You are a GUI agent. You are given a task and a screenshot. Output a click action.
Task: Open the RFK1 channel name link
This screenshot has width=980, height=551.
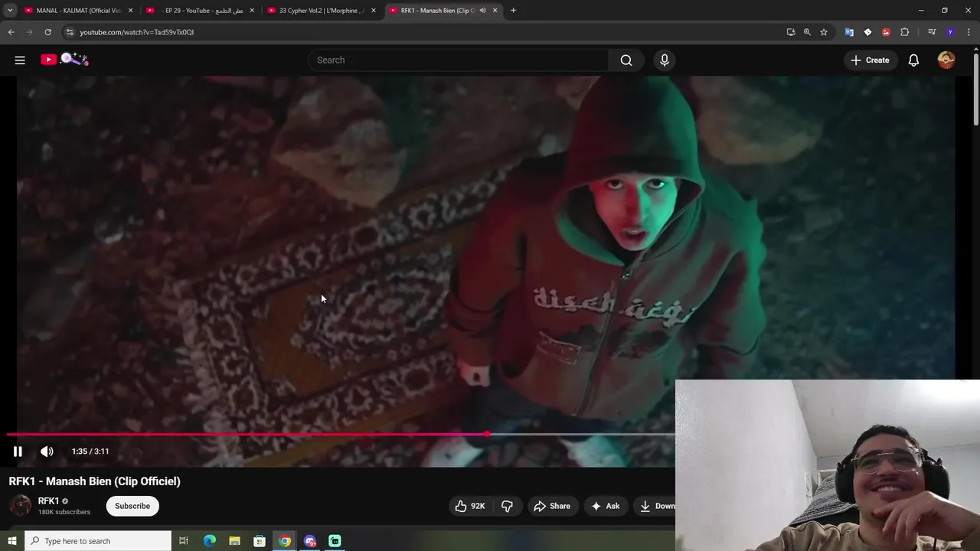click(x=48, y=500)
